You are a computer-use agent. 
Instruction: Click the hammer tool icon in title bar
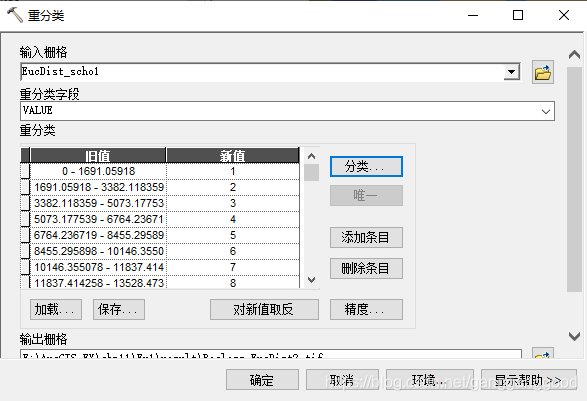click(x=15, y=15)
